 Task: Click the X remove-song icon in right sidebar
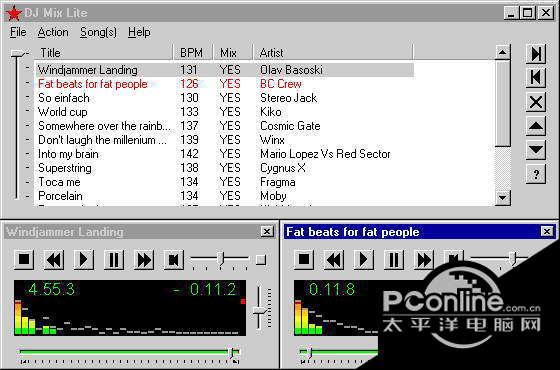[536, 102]
